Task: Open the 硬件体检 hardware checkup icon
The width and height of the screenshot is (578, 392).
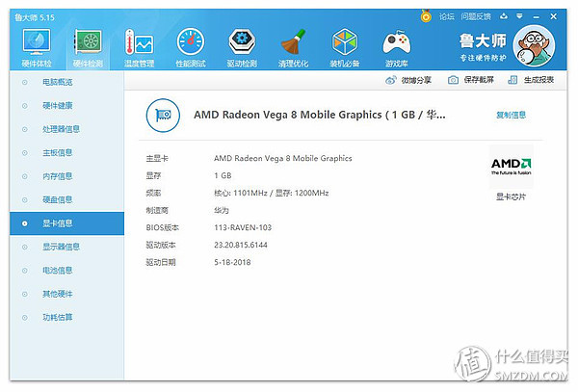Action: (37, 47)
